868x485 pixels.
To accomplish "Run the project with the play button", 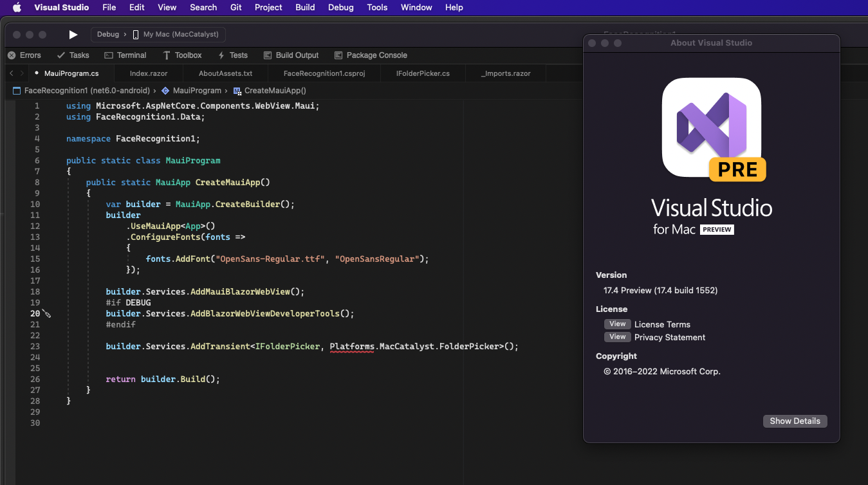I will [73, 35].
